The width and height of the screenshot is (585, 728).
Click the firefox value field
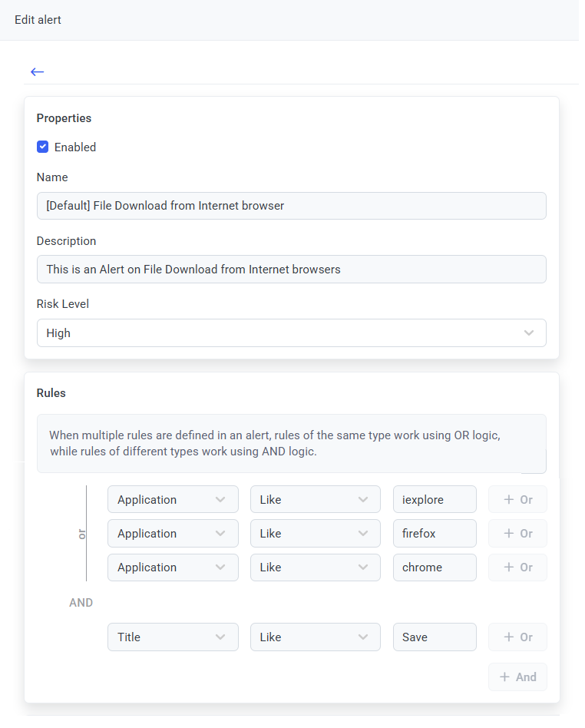click(x=435, y=534)
